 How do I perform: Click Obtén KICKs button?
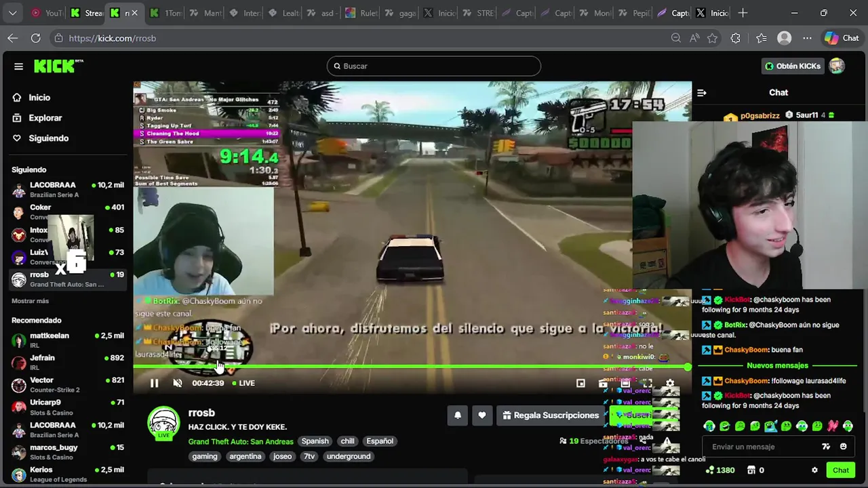coord(793,66)
